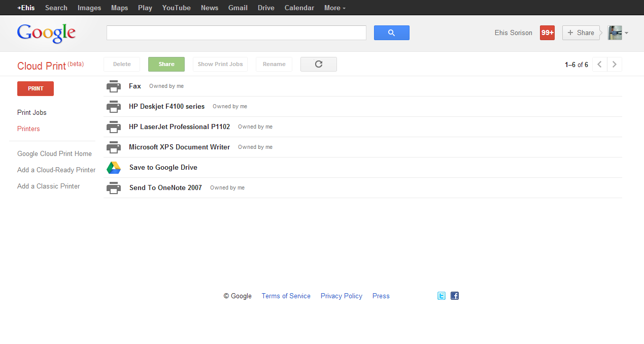
Task: Click 'Owned by me' beside Fax
Action: pos(166,86)
